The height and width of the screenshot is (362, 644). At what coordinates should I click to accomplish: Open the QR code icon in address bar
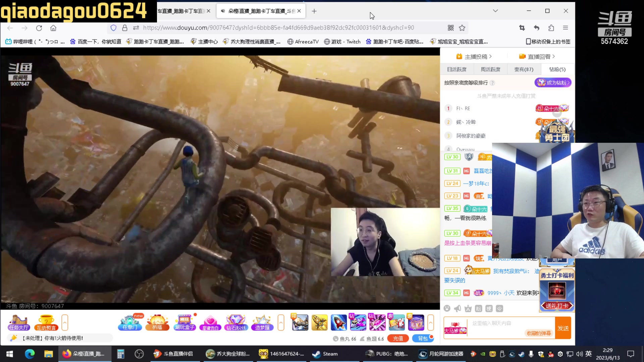(451, 28)
